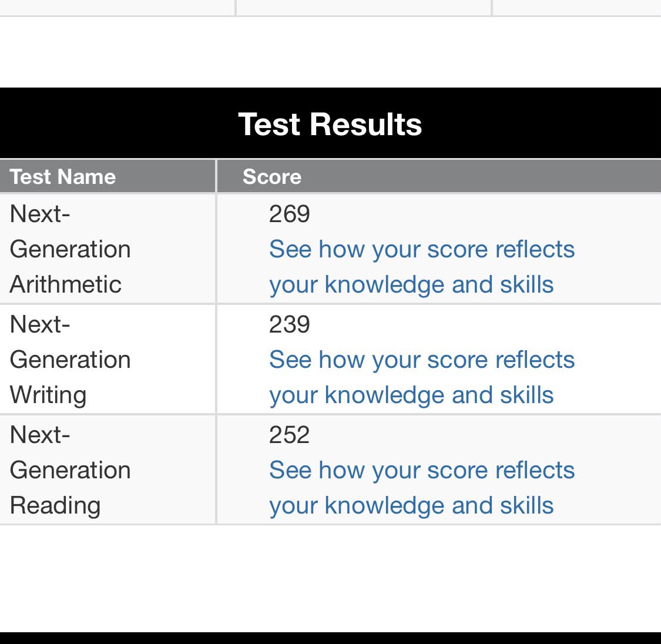Select the Next-Generation Arithmetic test name cell
Viewport: 661px width, 644px height.
click(108, 249)
